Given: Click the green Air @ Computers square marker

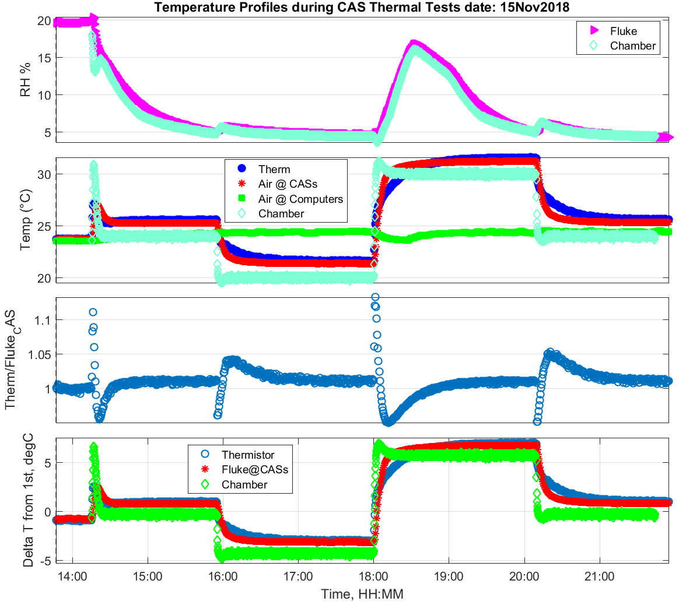Looking at the screenshot, I should pos(242,199).
